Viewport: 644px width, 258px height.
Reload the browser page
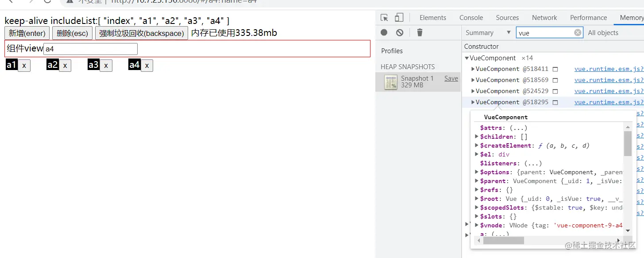coord(48,1)
